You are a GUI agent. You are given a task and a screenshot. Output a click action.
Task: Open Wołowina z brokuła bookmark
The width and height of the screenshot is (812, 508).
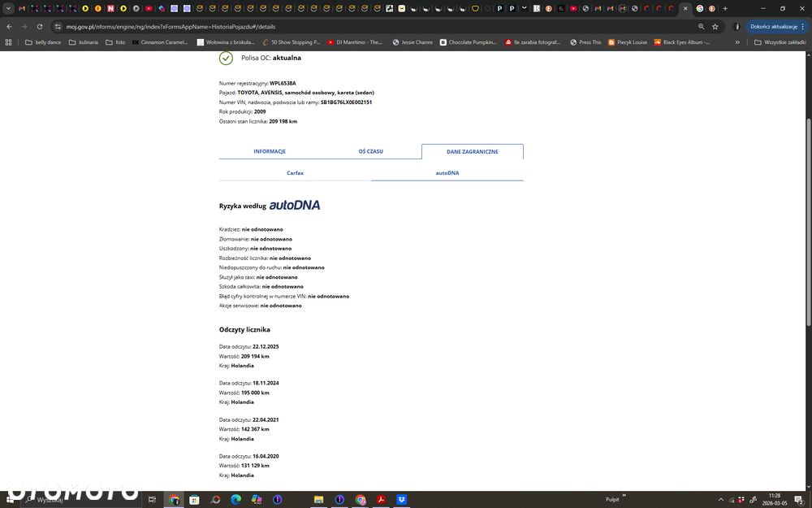coord(226,42)
